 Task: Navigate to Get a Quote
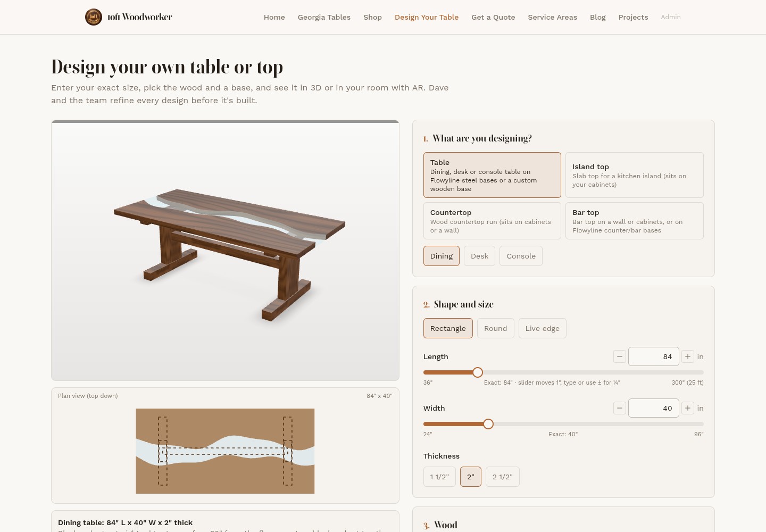click(493, 17)
